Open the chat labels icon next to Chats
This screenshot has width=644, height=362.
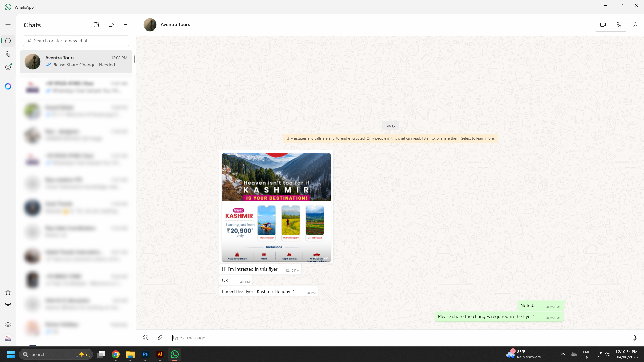coord(111,25)
